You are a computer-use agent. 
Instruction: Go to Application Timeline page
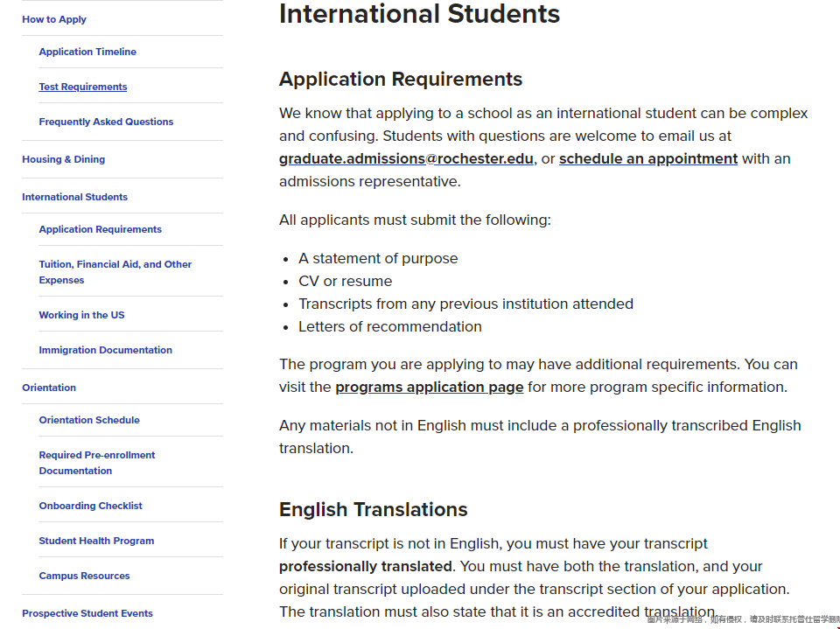(87, 52)
